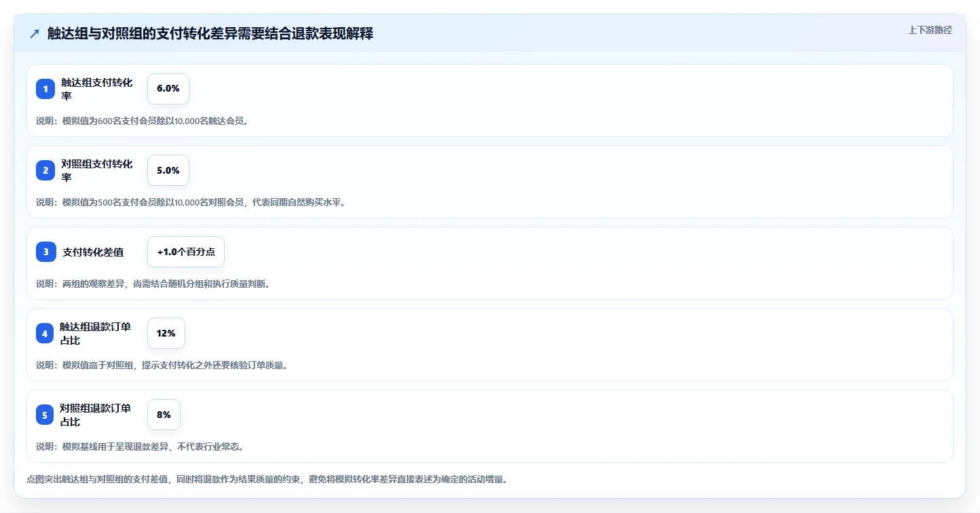
Task: Select the 对照组支付转化率 label
Action: coord(97,170)
